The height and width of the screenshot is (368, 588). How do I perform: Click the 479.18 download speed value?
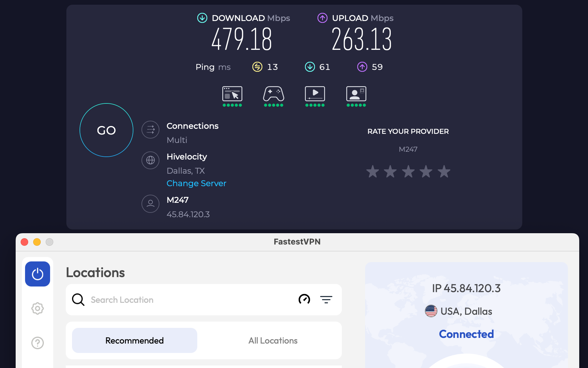242,39
